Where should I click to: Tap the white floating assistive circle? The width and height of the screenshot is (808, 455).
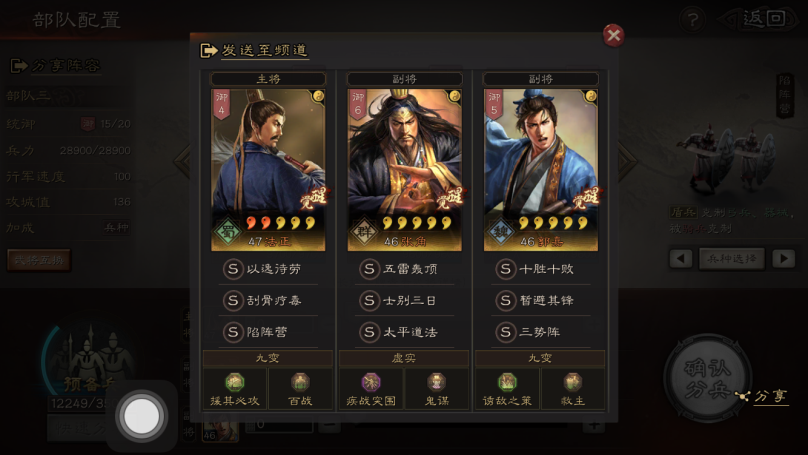click(141, 416)
